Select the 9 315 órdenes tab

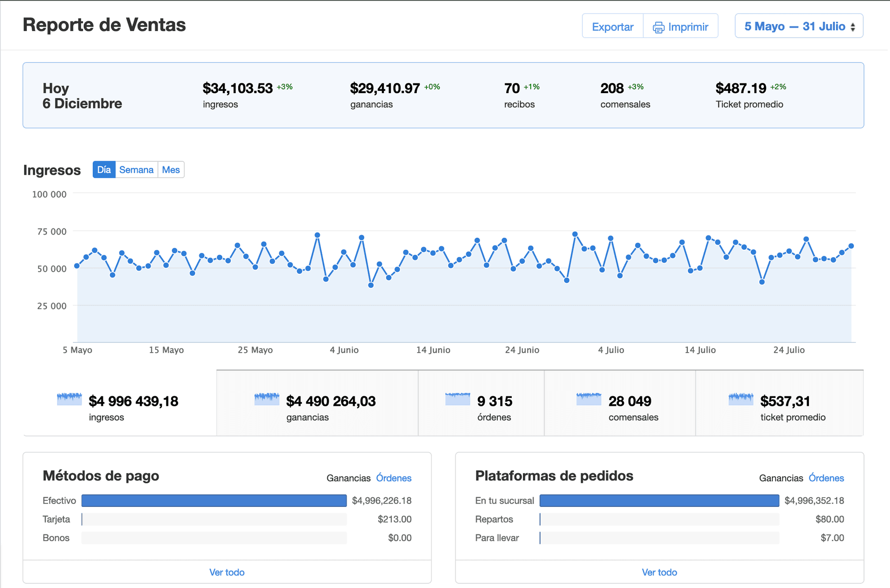481,403
